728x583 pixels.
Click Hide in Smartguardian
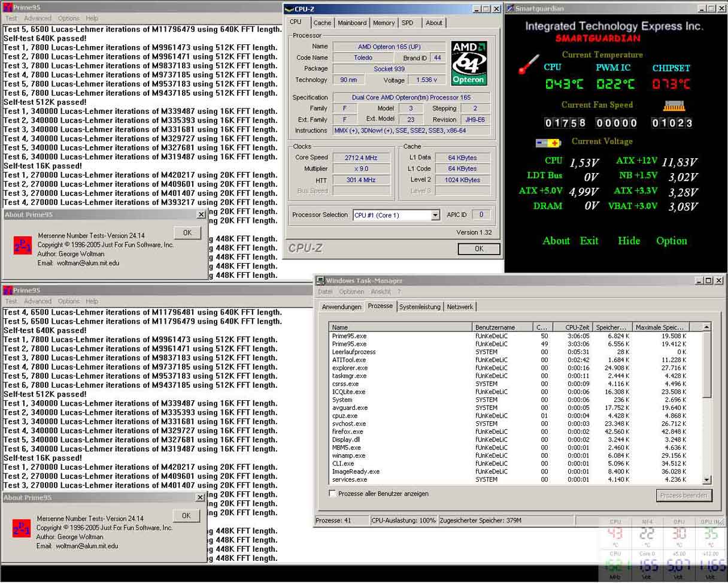point(629,241)
